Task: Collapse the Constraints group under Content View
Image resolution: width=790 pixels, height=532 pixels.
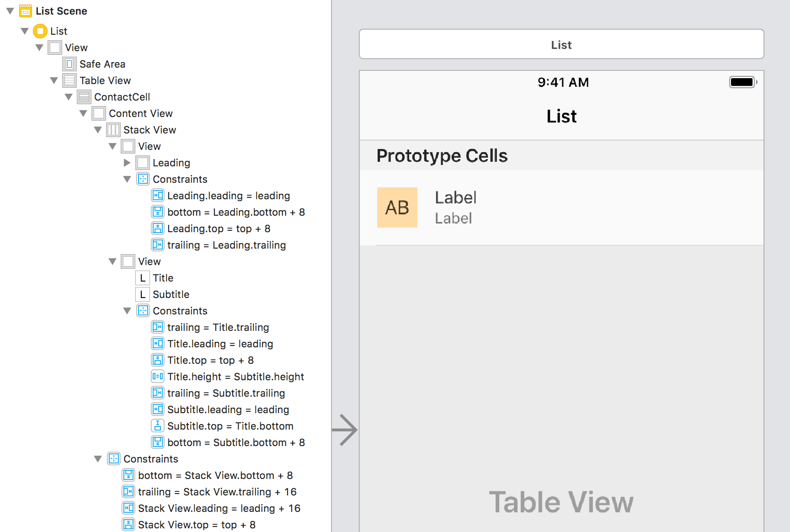Action: (x=98, y=459)
